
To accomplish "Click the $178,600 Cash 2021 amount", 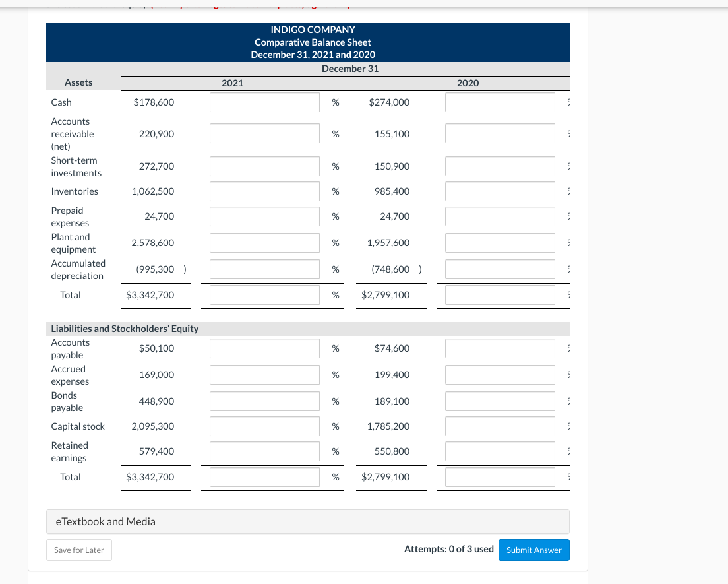I will coord(154,102).
